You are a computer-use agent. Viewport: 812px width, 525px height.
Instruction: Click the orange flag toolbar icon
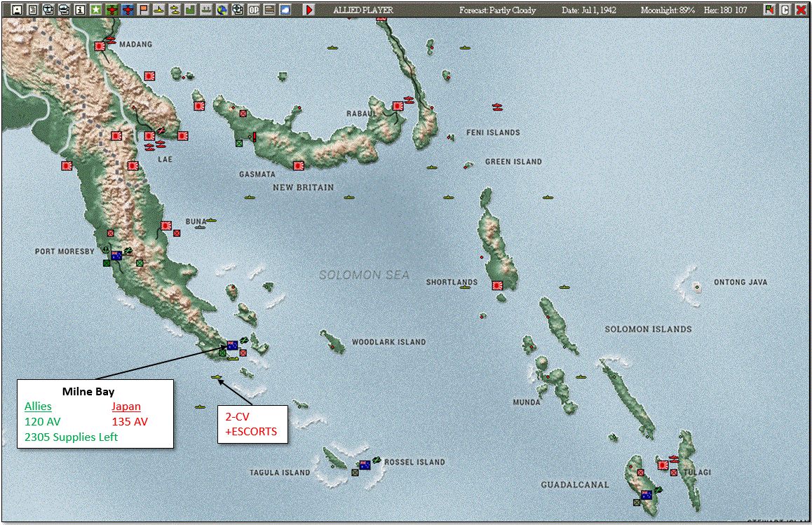click(144, 9)
